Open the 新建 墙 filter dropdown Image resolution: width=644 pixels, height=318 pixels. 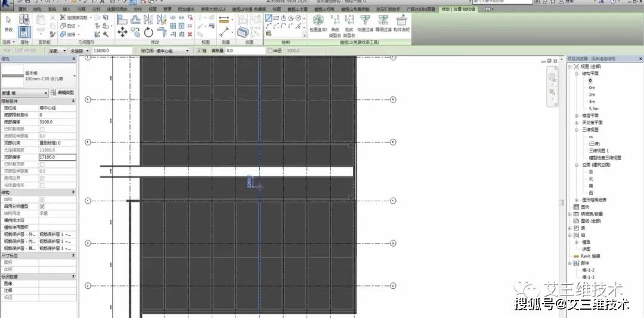tap(24, 93)
